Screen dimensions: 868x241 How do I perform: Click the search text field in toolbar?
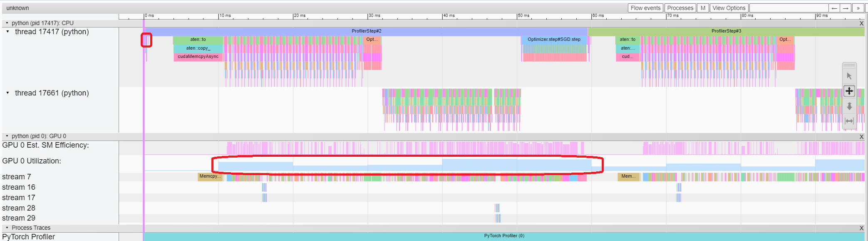click(x=789, y=8)
